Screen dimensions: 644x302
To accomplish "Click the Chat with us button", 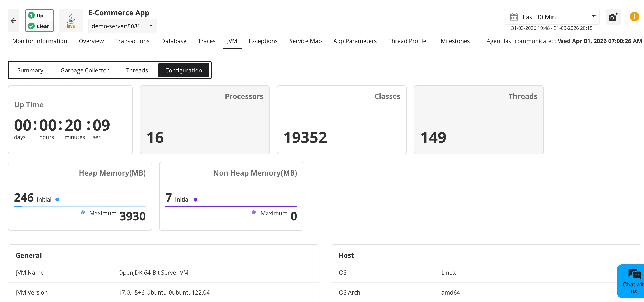I will point(633,287).
